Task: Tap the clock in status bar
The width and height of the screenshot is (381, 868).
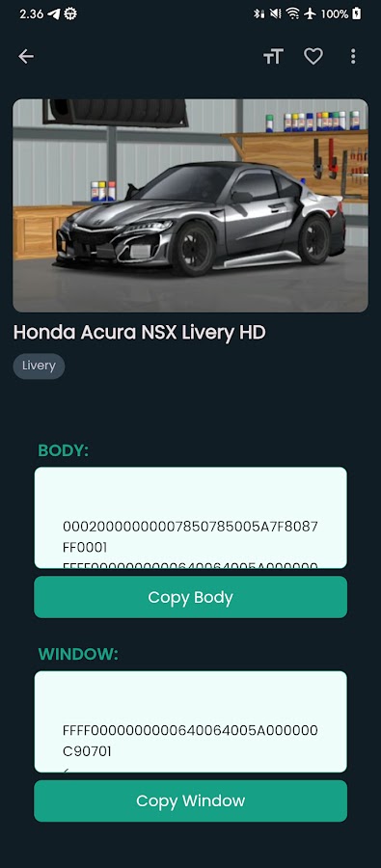Action: click(x=32, y=14)
